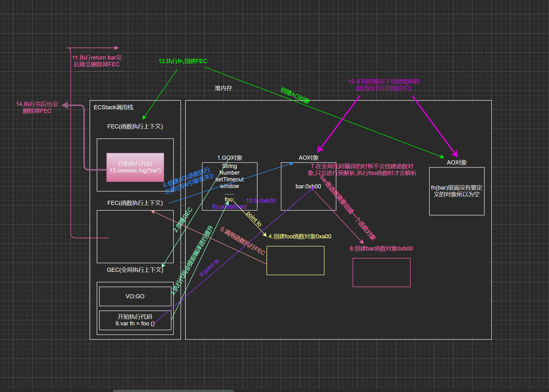Select the '9.var fn = foo ()' box
The height and width of the screenshot is (392, 549).
click(135, 320)
